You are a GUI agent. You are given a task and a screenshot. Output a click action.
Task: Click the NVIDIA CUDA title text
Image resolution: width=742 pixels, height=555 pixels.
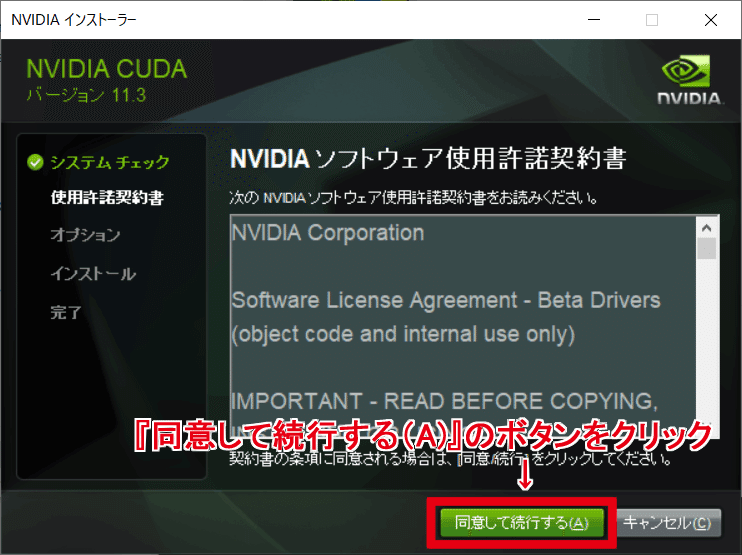[106, 69]
